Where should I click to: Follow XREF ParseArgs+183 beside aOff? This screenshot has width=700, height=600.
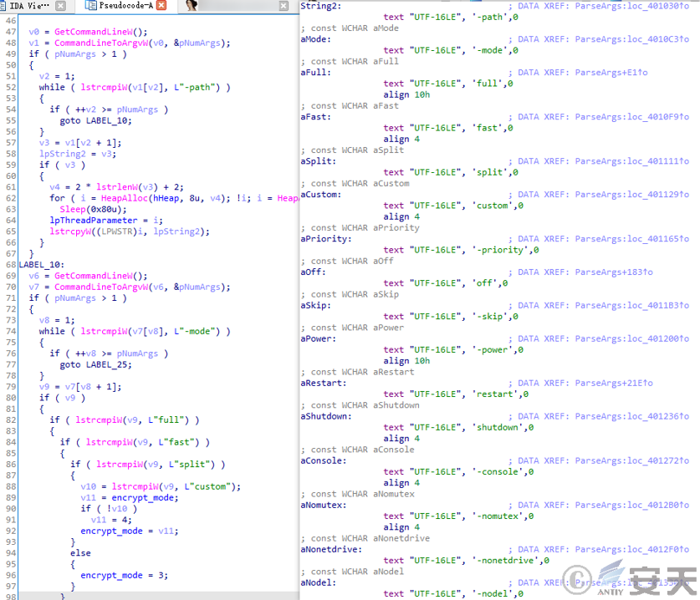(614, 272)
